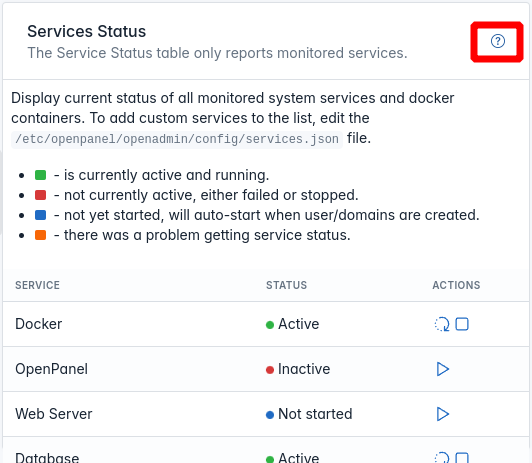Image resolution: width=532 pixels, height=463 pixels.
Task: Start the Web Server service
Action: (443, 414)
